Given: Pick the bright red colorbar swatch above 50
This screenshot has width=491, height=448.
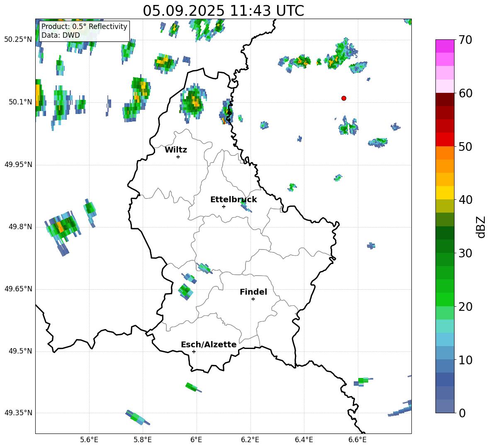Looking at the screenshot, I should pyautogui.click(x=445, y=139).
